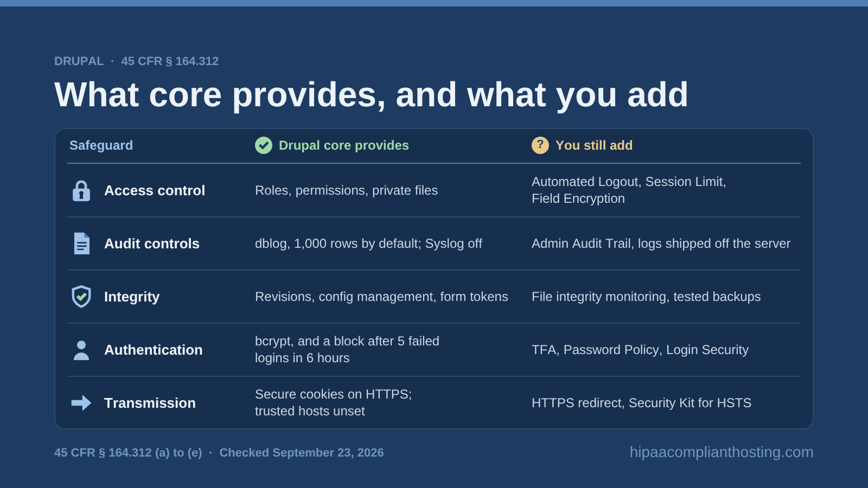Open the hipaacomplianthosting.com link
The image size is (868, 488).
point(722,452)
